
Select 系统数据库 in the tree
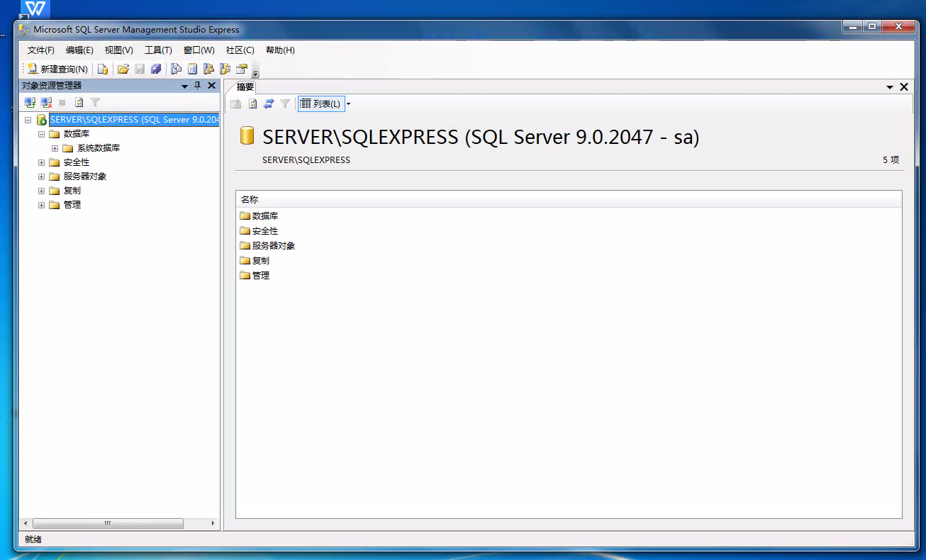click(99, 148)
